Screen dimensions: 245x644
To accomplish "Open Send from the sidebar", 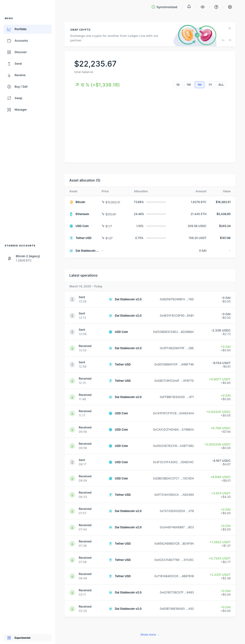I will tap(28, 64).
